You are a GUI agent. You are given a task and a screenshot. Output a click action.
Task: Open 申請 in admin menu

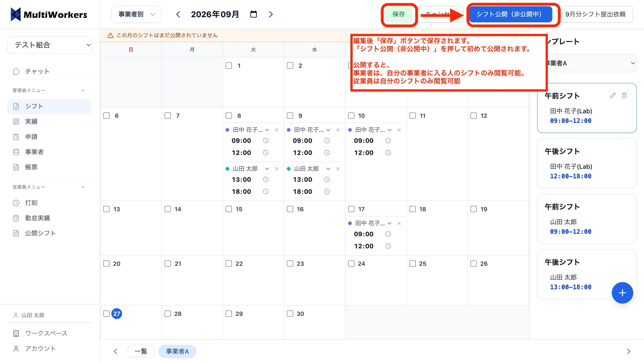click(49, 137)
